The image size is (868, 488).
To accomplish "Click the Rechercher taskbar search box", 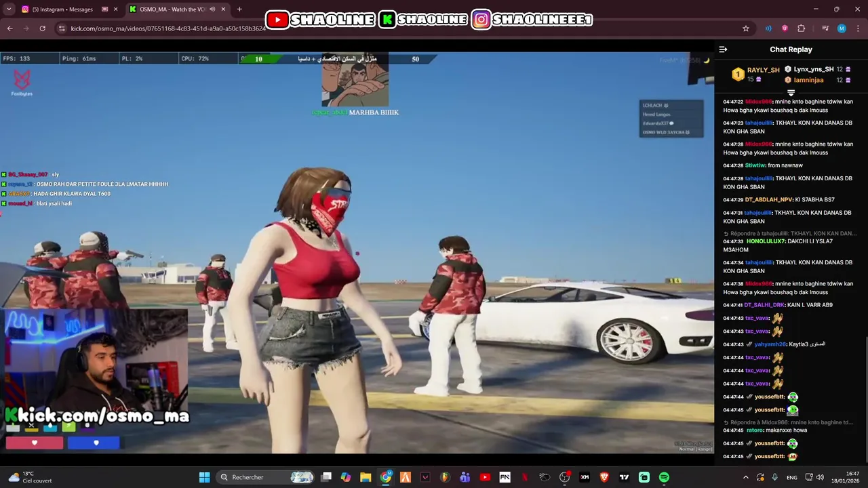I will click(267, 477).
